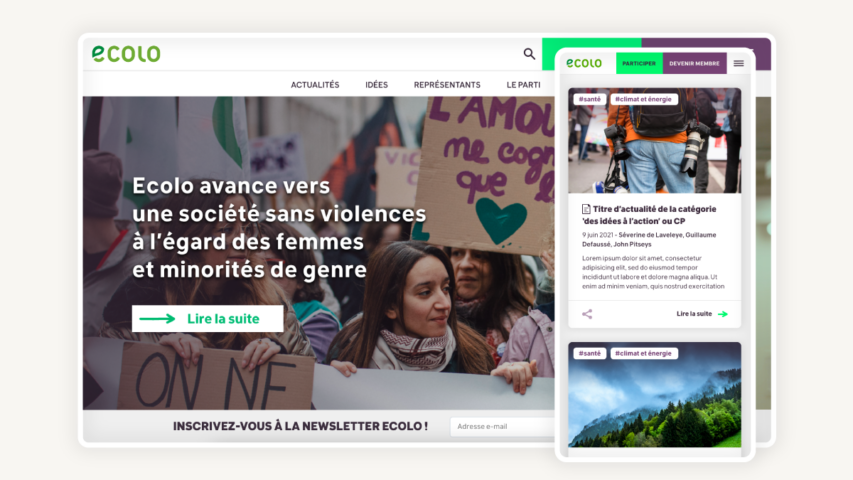Image resolution: width=853 pixels, height=480 pixels.
Task: Click the document icon before the article title
Action: tap(586, 209)
